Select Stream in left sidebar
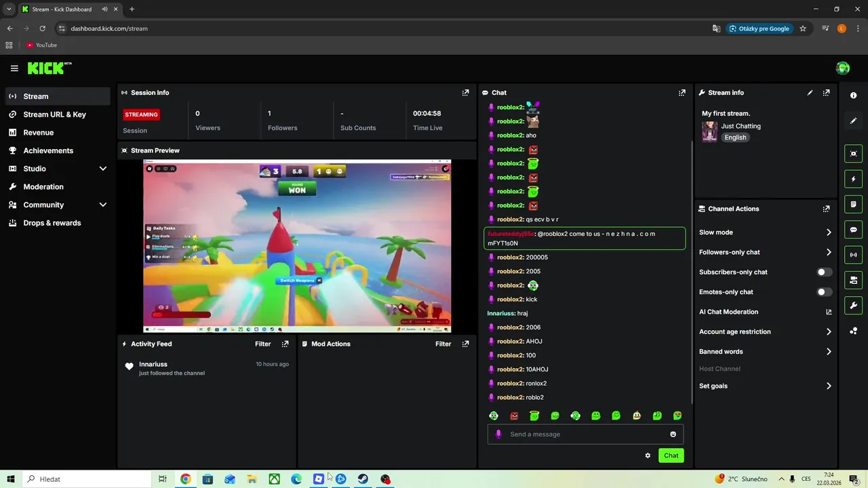The image size is (868, 488). 58,96
